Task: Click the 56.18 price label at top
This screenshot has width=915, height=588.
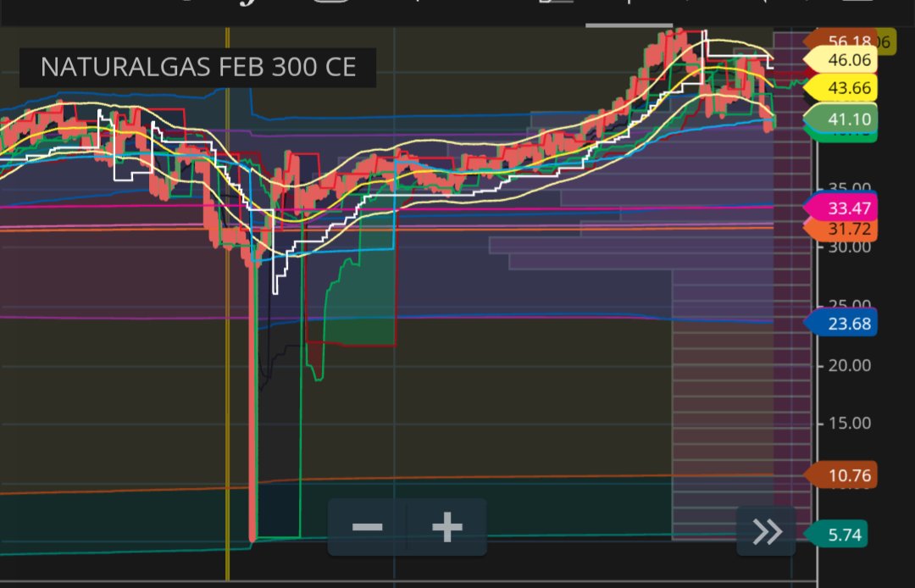Action: [840, 40]
